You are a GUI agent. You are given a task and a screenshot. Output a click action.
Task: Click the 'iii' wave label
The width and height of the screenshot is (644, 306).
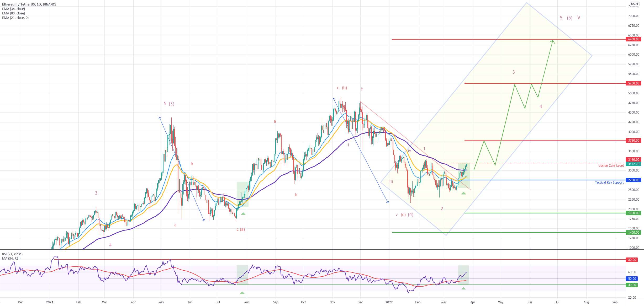[391, 182]
